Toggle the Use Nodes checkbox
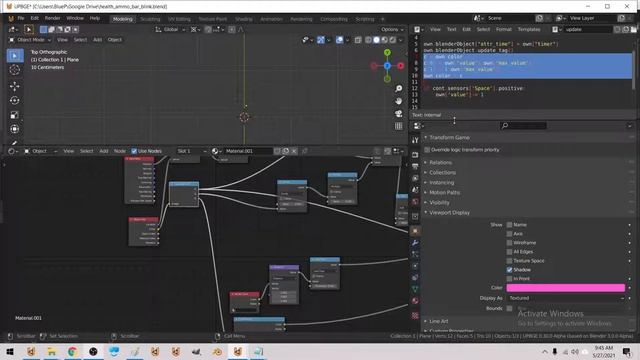The width and height of the screenshot is (640, 360). 134,151
